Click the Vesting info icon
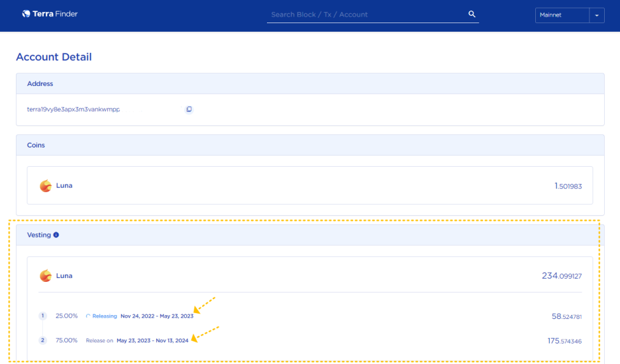The height and width of the screenshot is (364, 620). (56, 235)
